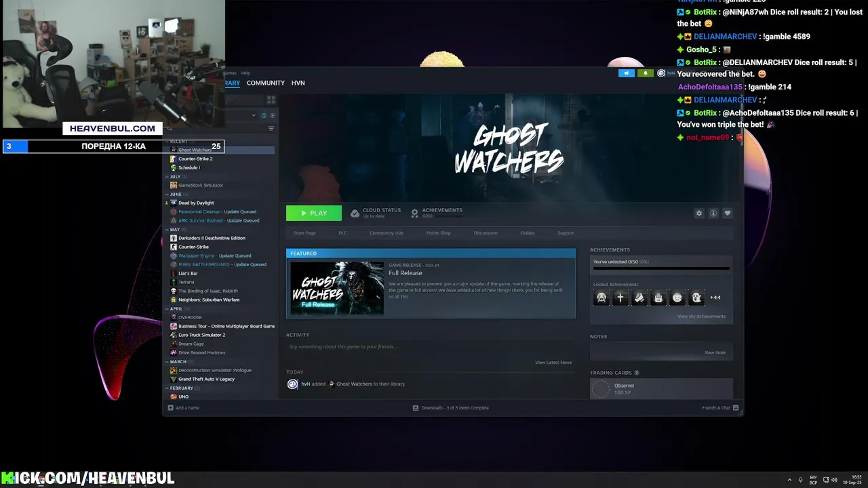This screenshot has width=868, height=488.
Task: Select Business Tour board game entry
Action: (x=226, y=326)
